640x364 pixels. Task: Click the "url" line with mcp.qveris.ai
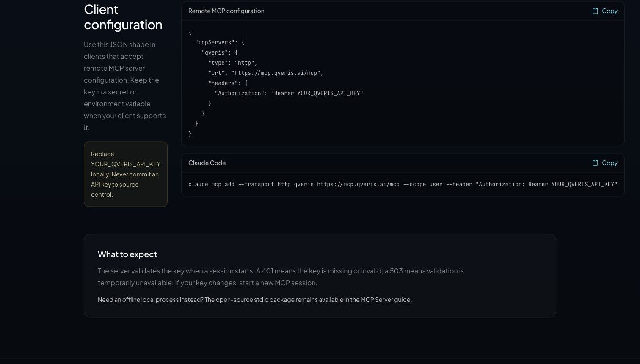point(266,73)
